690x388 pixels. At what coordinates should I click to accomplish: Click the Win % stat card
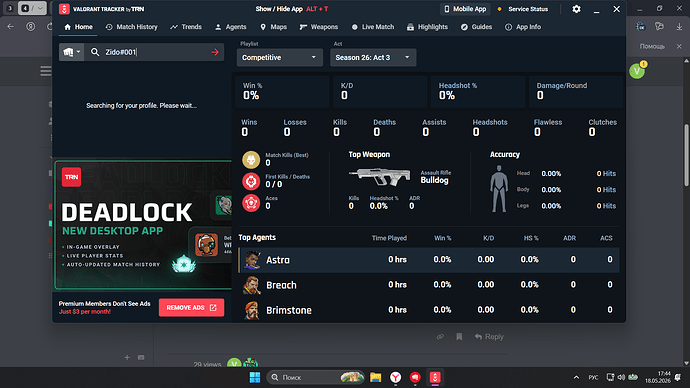pyautogui.click(x=282, y=92)
